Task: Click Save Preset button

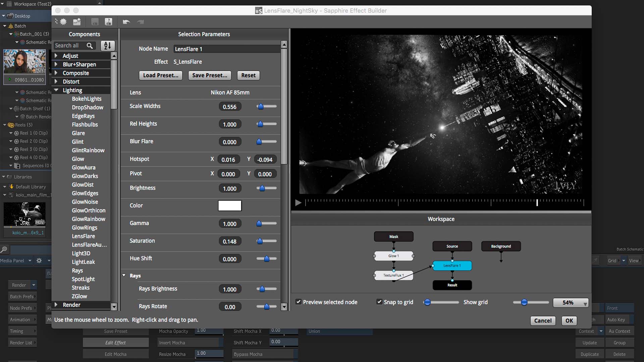Action: [209, 75]
